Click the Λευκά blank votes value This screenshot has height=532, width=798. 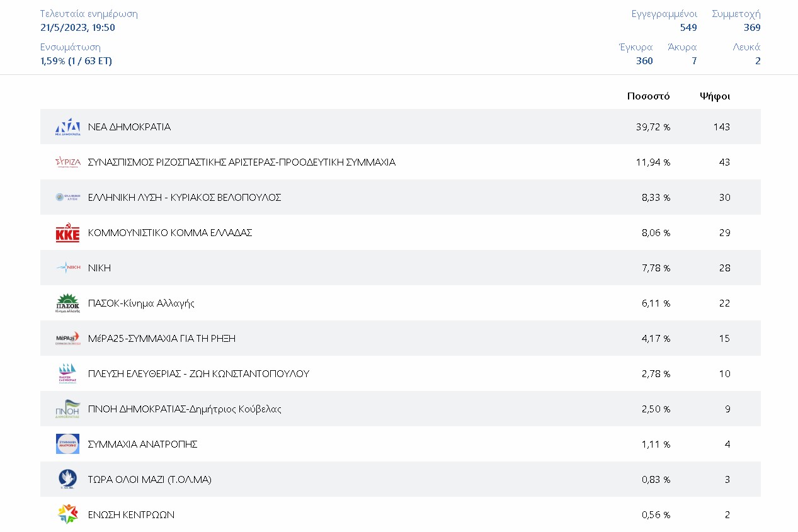(x=758, y=61)
